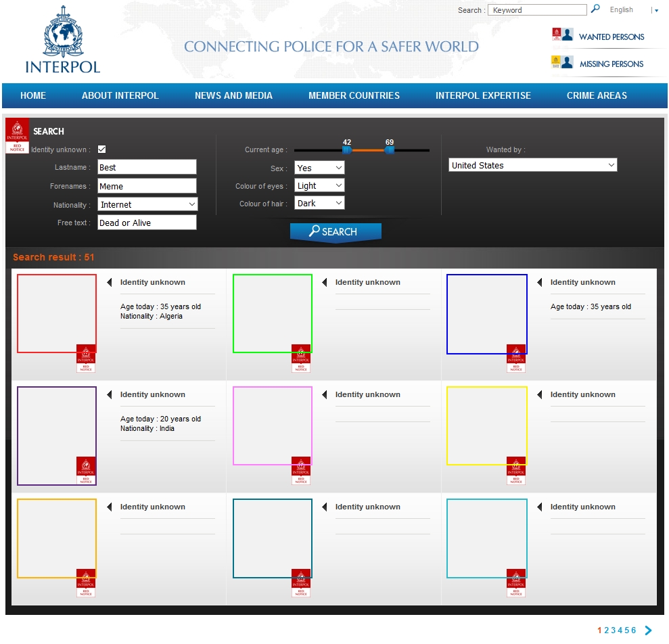Click arrow beside light cyan result's Identity unknown

pyautogui.click(x=540, y=507)
